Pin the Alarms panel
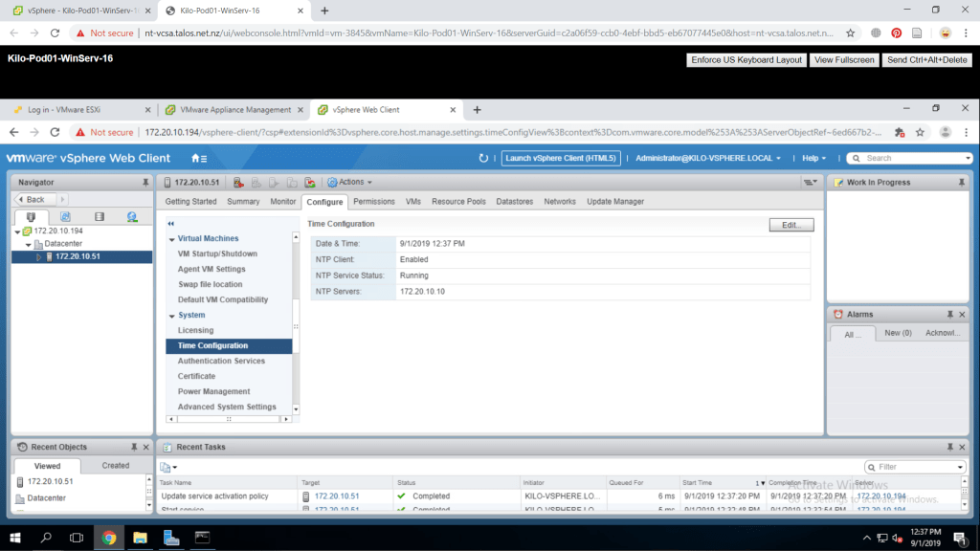This screenshot has width=980, height=551. pyautogui.click(x=949, y=314)
